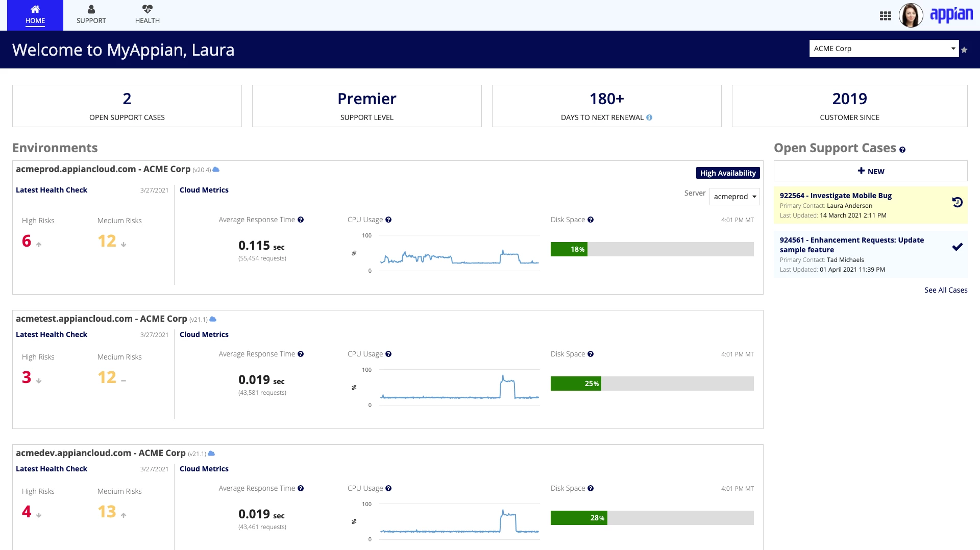Click the pending history icon on case 922564
Screen dimensions: 980x550
(x=958, y=202)
